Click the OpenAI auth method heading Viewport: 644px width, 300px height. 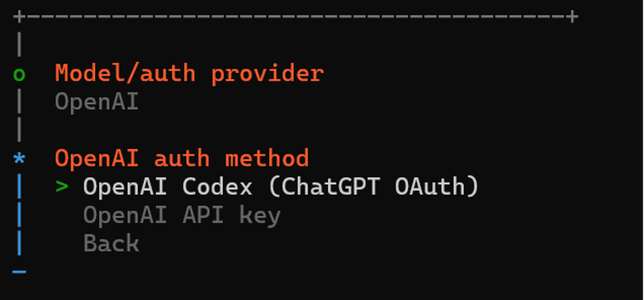coord(182,159)
